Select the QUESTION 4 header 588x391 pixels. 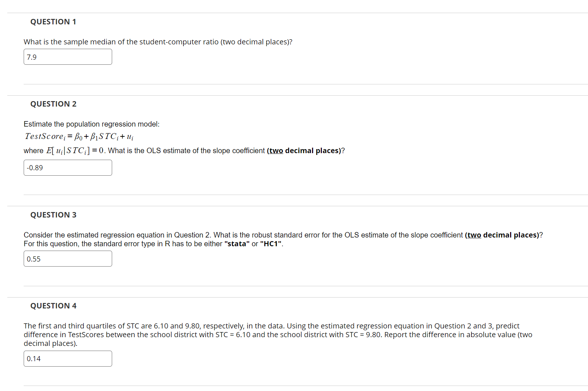53,306
